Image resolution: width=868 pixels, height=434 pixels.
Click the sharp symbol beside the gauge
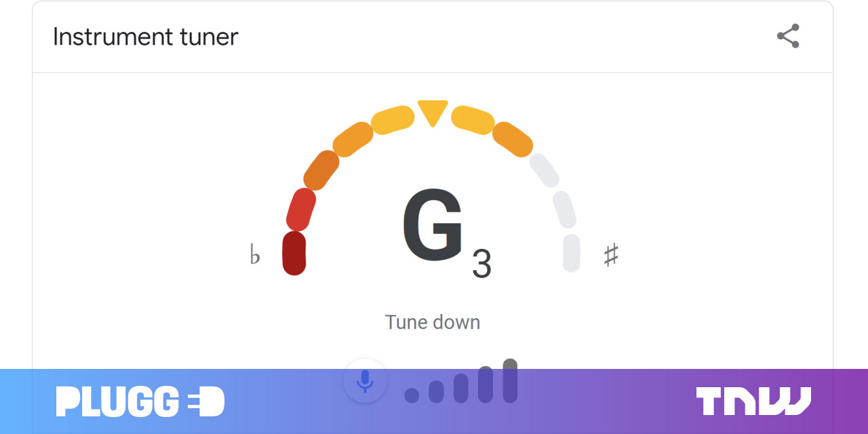click(x=611, y=255)
